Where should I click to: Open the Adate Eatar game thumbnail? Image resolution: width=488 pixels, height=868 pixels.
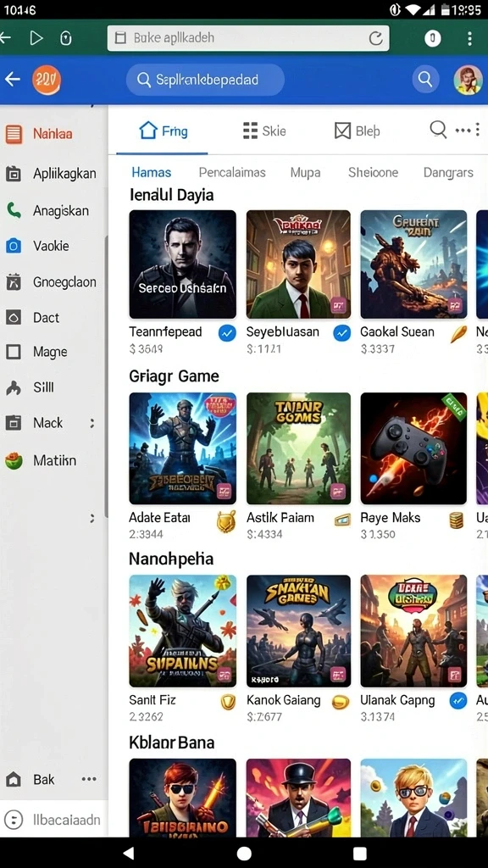tap(183, 448)
